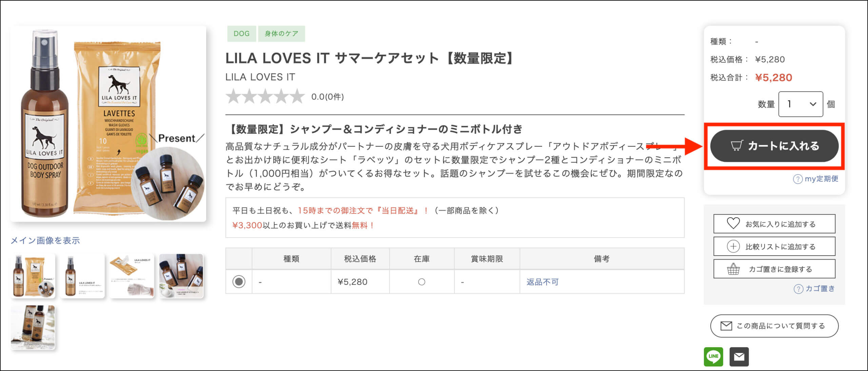Click the review count 0.0(0件)
This screenshot has height=371, width=868.
point(328,97)
